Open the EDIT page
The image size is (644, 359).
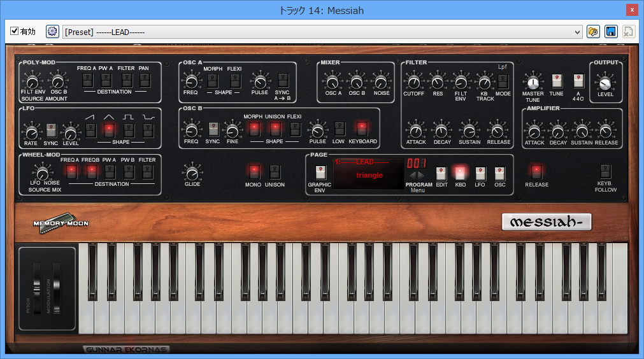click(x=441, y=174)
